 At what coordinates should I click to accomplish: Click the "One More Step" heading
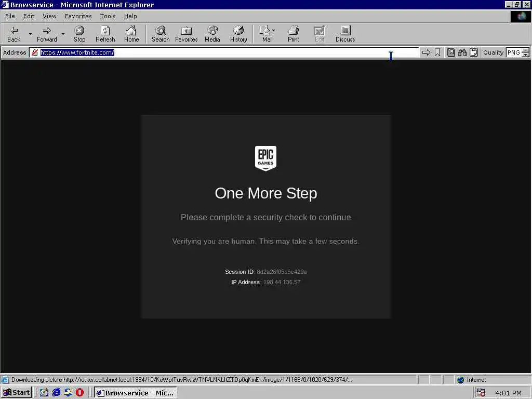click(x=266, y=193)
